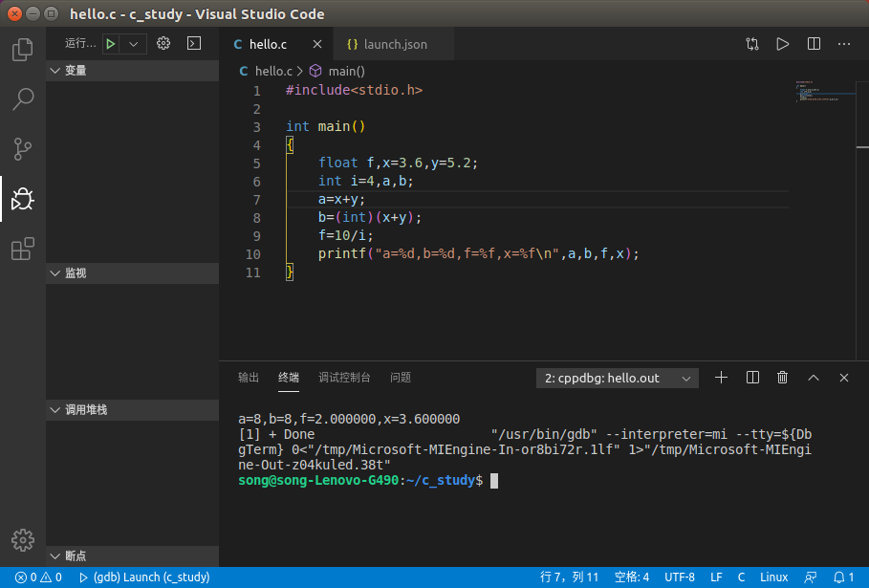Kill the terminal with trash icon

(782, 378)
